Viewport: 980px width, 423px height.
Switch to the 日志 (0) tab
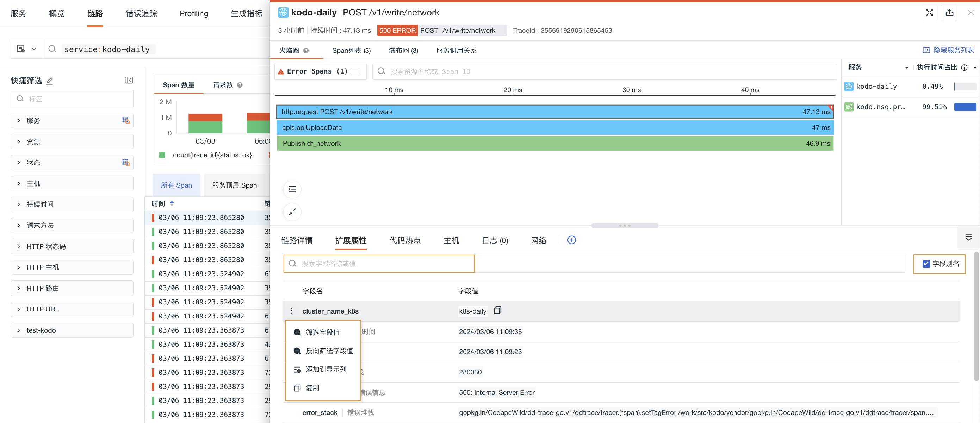pyautogui.click(x=495, y=240)
